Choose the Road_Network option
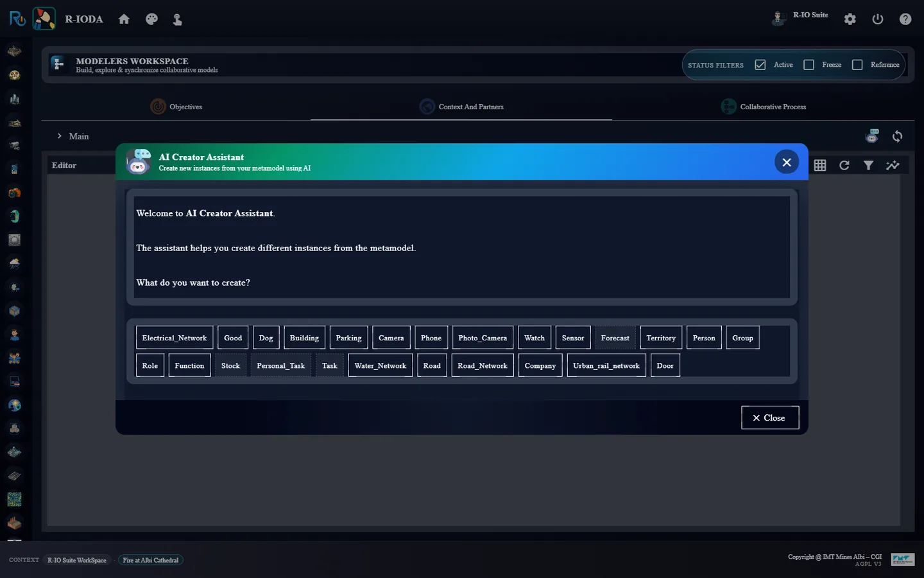Image resolution: width=924 pixels, height=578 pixels. point(483,365)
